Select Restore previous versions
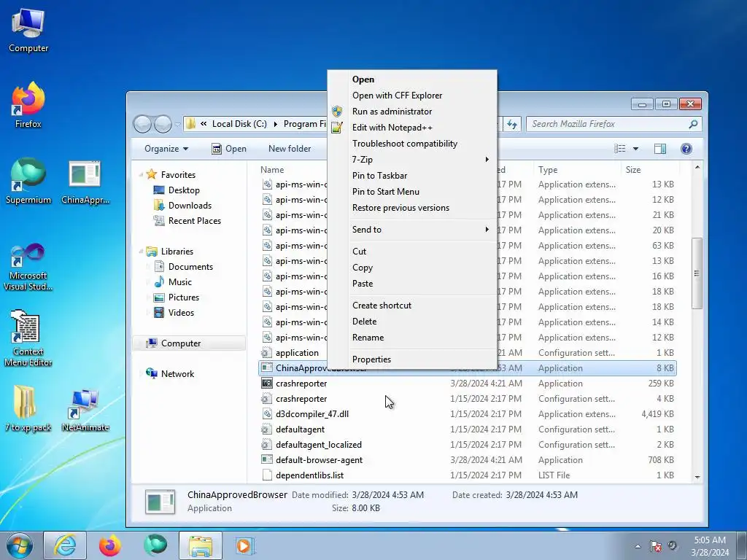The width and height of the screenshot is (747, 560). point(412,208)
